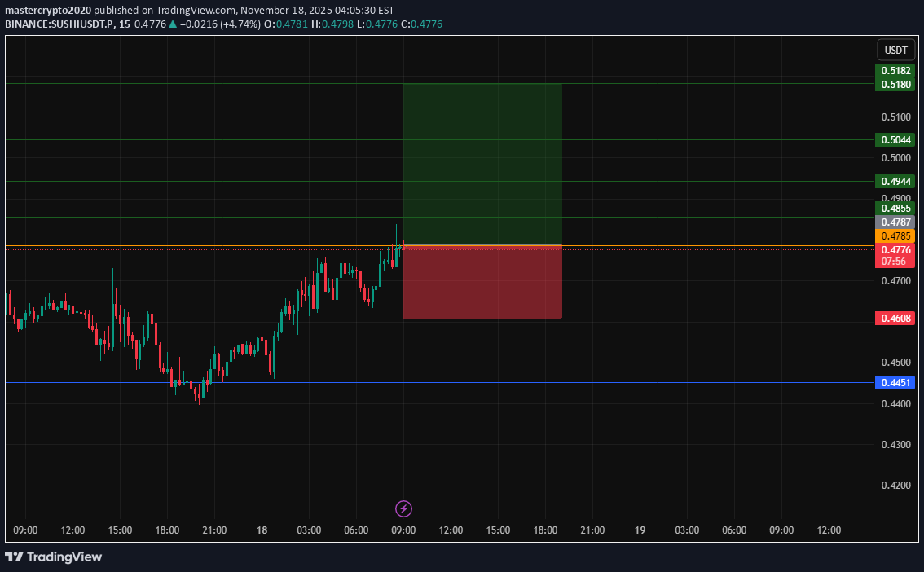The height and width of the screenshot is (572, 924).
Task: Select the 0.4944 target price label
Action: (895, 181)
